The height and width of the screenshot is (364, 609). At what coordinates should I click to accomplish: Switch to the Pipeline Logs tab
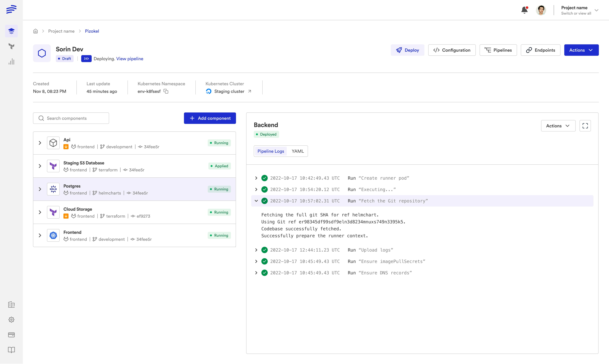271,151
